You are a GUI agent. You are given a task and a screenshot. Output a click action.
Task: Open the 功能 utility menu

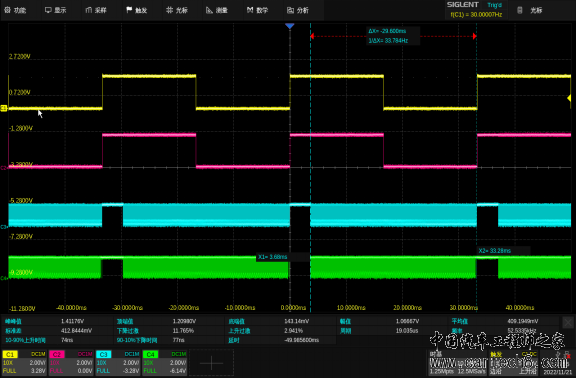[15, 10]
